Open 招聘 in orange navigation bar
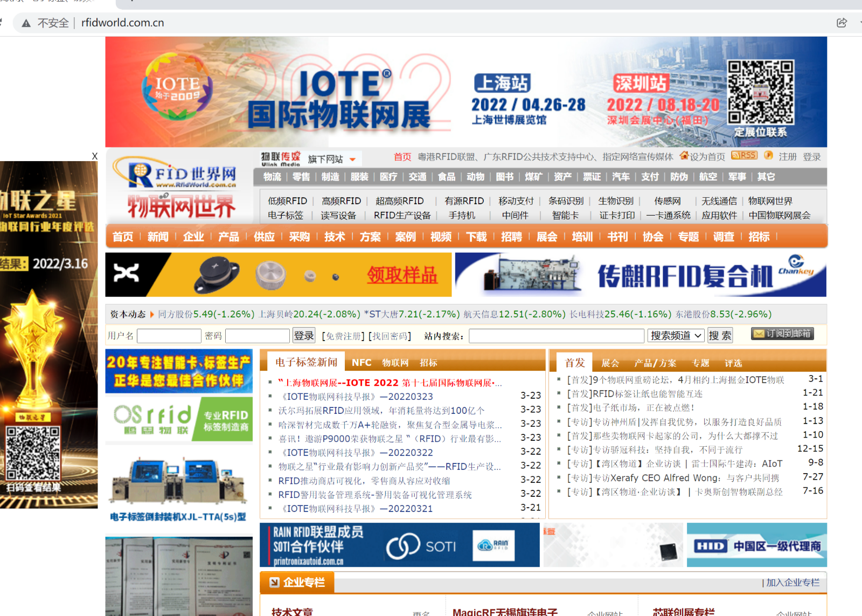This screenshot has height=616, width=862. [x=511, y=237]
